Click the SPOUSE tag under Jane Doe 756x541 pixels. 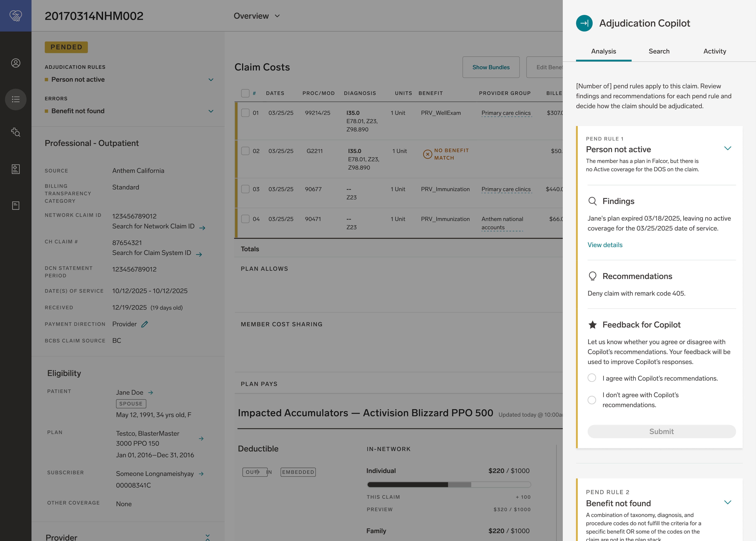(x=131, y=403)
